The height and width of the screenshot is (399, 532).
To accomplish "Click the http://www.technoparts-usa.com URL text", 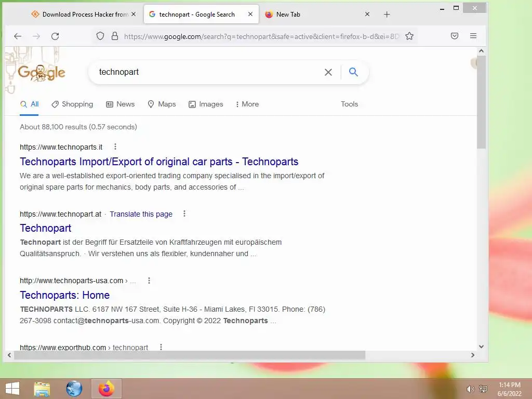I will tap(71, 281).
